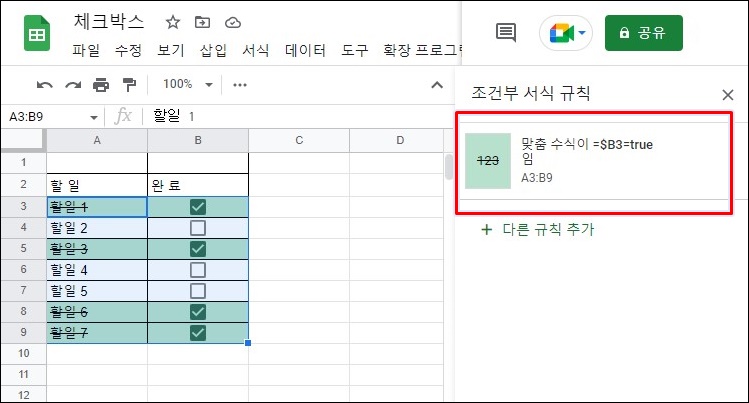Image resolution: width=749 pixels, height=403 pixels.
Task: Select strikethrough cell 할일 6
Action: [x=97, y=312]
